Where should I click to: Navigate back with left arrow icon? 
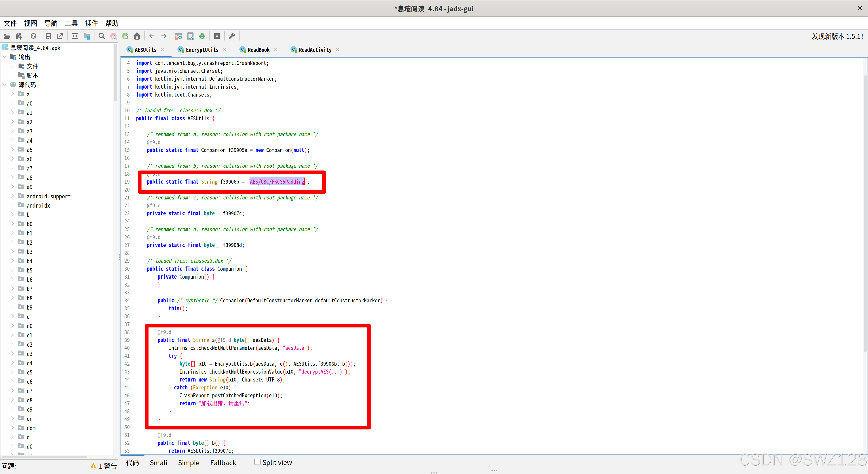pos(152,36)
